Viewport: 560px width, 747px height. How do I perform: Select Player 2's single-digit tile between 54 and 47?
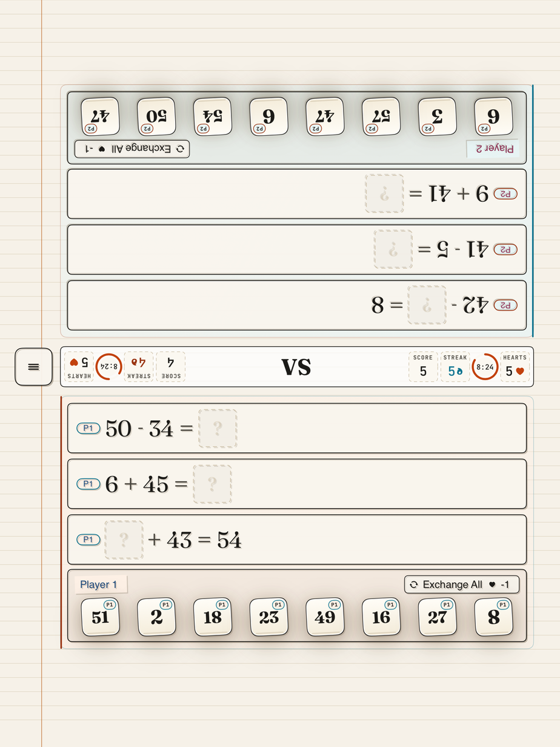[269, 116]
